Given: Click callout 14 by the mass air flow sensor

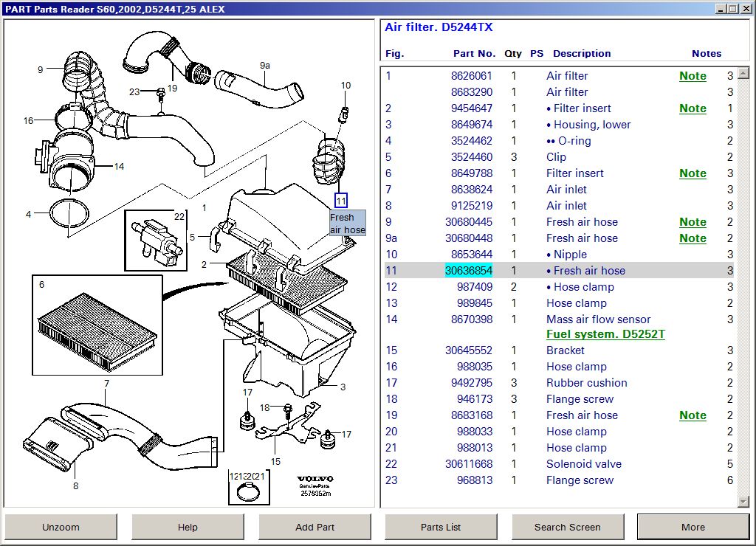Looking at the screenshot, I should click(x=119, y=167).
